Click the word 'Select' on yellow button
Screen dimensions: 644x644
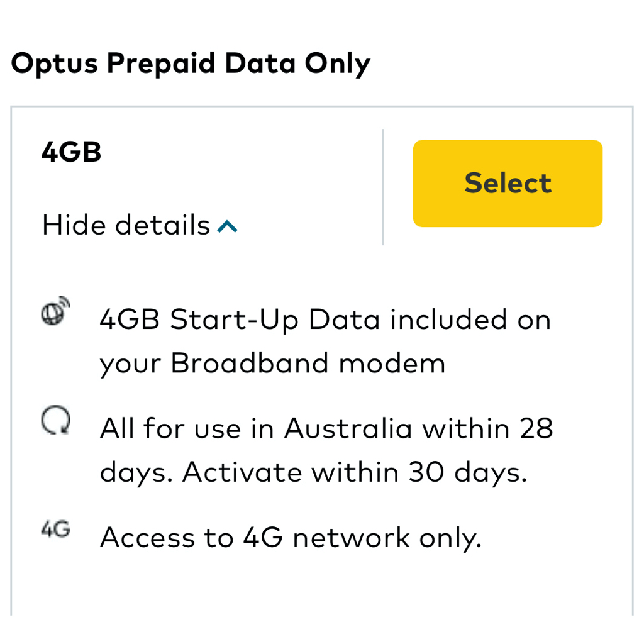(508, 183)
